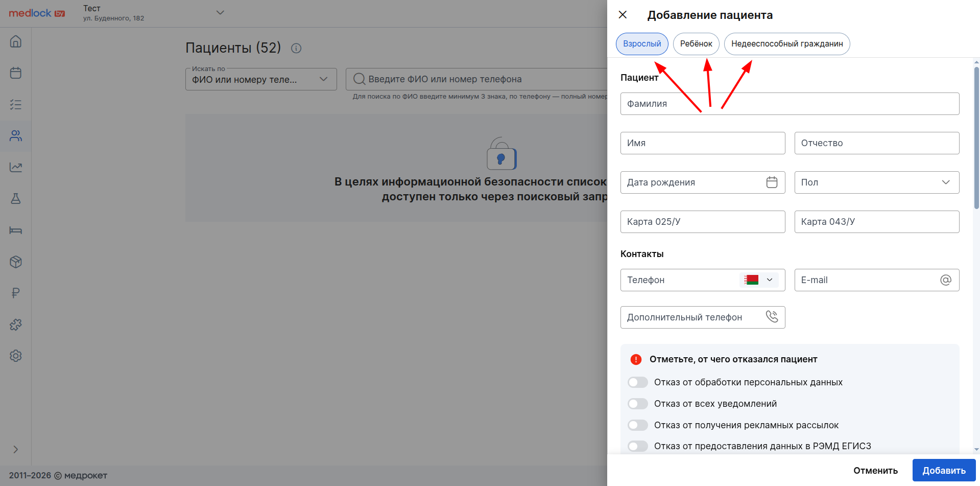Open the puzzle integrations icon in sidebar
980x486 pixels.
16,325
